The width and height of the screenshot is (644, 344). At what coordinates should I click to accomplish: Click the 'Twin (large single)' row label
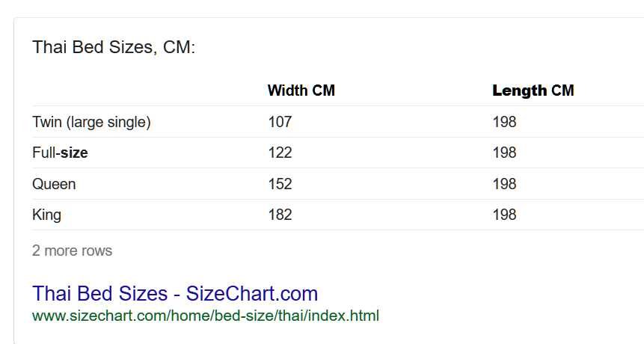click(91, 122)
